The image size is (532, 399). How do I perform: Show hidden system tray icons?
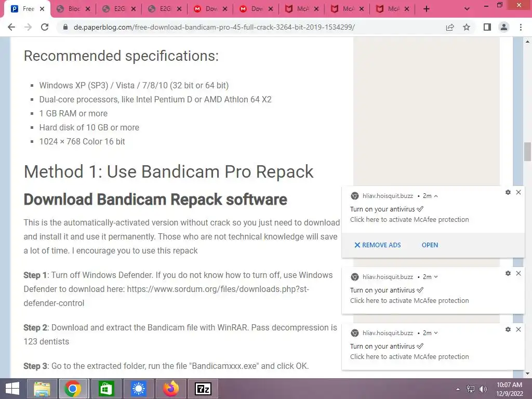[458, 389]
